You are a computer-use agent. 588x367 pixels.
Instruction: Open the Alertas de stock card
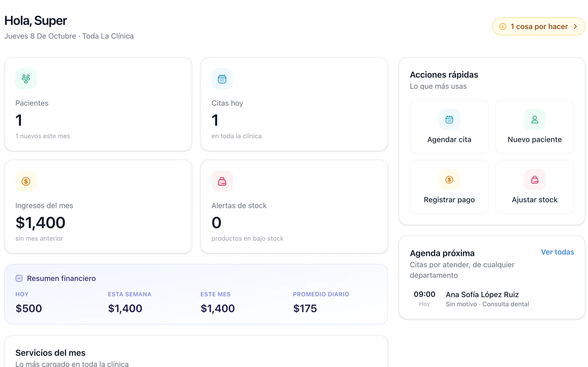[x=294, y=206]
